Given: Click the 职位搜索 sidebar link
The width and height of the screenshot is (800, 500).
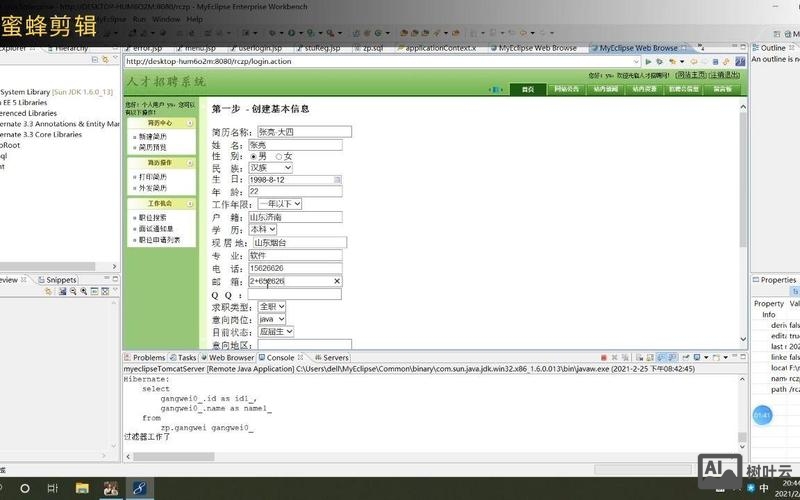Looking at the screenshot, I should tap(153, 218).
